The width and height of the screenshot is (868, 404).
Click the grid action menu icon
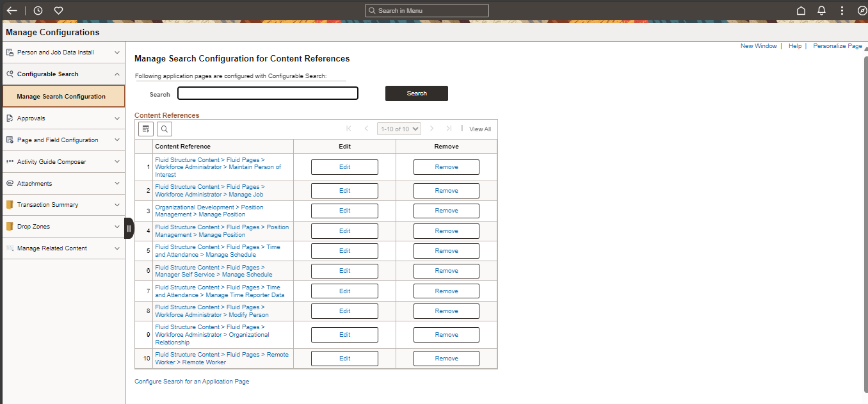coord(146,129)
